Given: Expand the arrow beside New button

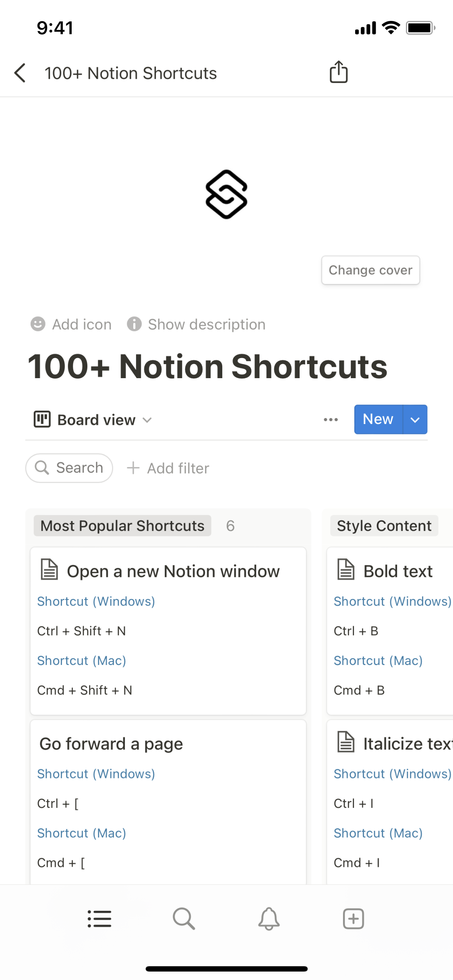Looking at the screenshot, I should pos(415,420).
